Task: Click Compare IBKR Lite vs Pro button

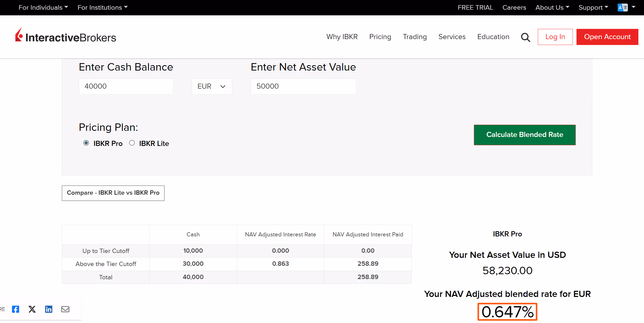Action: (113, 193)
